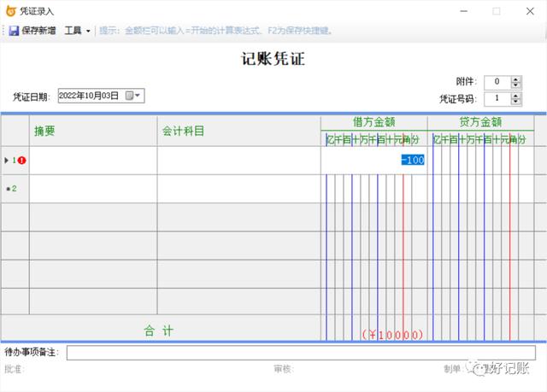Viewport: 547px width, 392px height.
Task: Click the 批准 label at bottom
Action: click(x=14, y=369)
